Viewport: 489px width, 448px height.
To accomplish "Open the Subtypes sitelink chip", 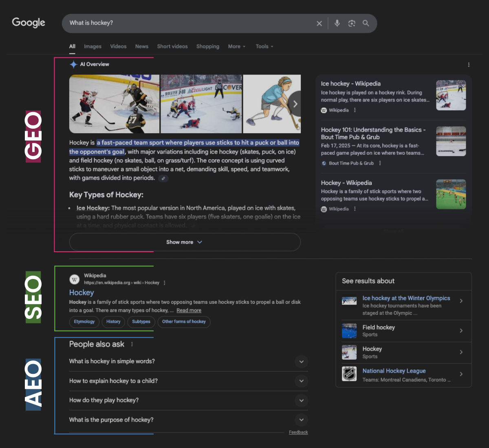I will pos(141,322).
